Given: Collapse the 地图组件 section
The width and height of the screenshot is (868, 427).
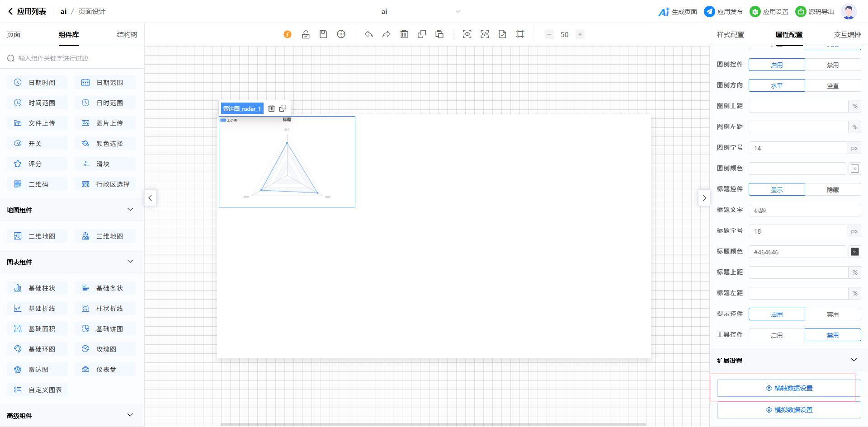Looking at the screenshot, I should pyautogui.click(x=130, y=210).
